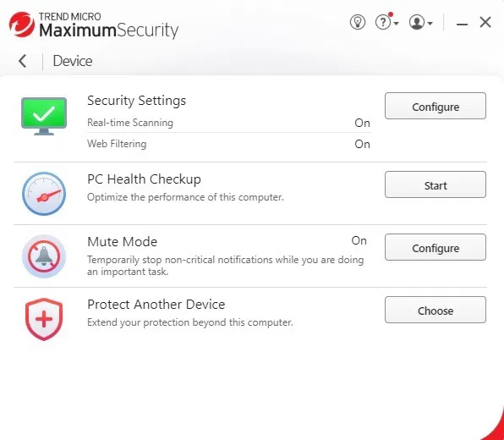Configure the Security Settings
The image size is (504, 440).
[436, 106]
